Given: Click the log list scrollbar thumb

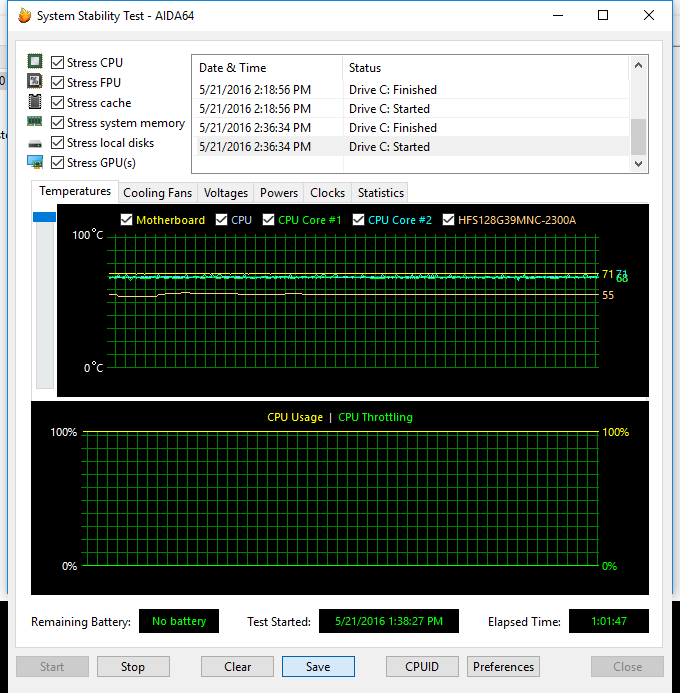Looking at the screenshot, I should tap(638, 137).
